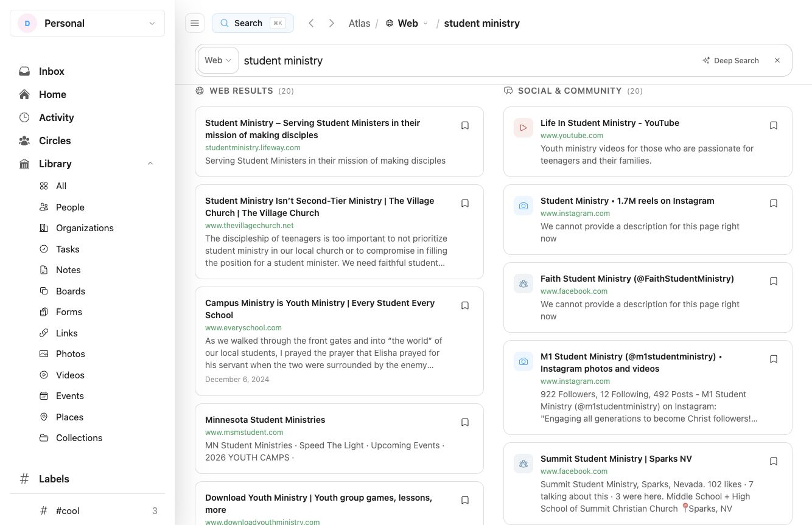Screen dimensions: 812x525
Task: Open Circles in the sidebar
Action: (87, 141)
